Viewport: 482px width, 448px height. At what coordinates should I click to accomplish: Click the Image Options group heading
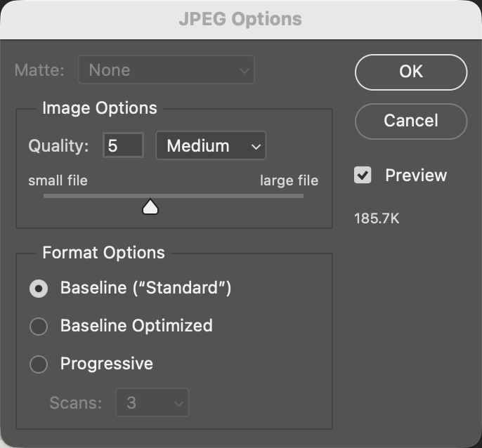(100, 108)
